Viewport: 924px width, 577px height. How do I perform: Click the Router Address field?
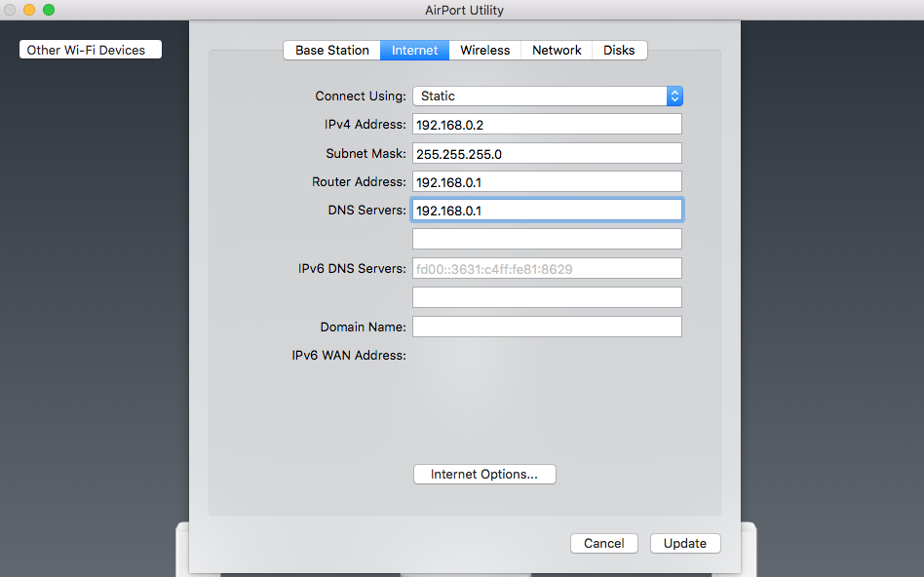547,181
